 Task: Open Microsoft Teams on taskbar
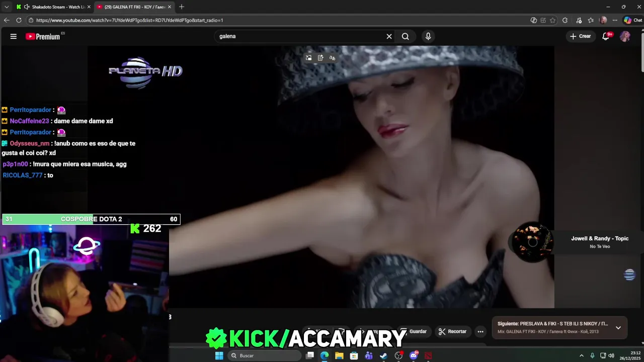[x=369, y=355]
